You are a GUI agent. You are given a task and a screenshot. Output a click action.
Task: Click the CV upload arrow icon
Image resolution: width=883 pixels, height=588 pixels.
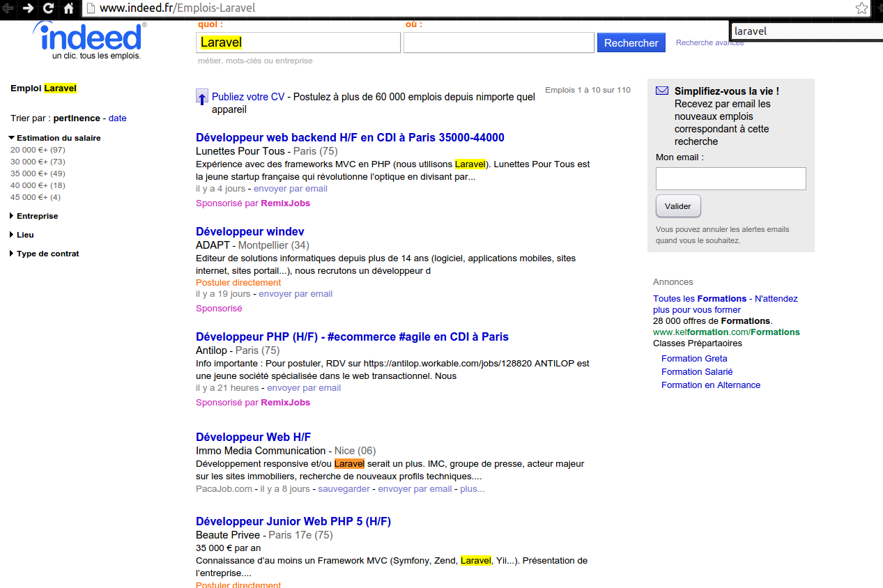click(202, 97)
